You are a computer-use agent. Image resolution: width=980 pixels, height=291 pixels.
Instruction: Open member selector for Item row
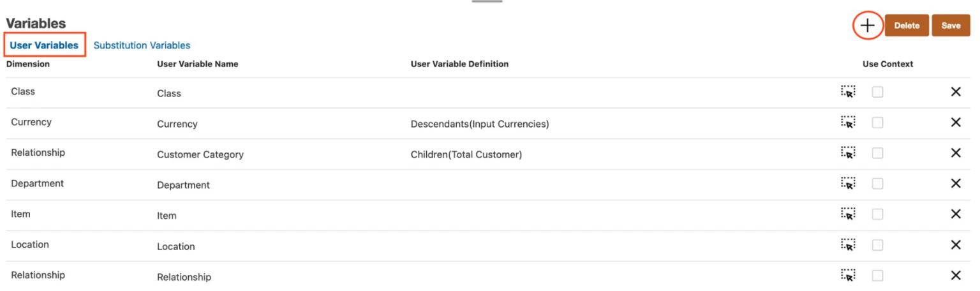[848, 214]
